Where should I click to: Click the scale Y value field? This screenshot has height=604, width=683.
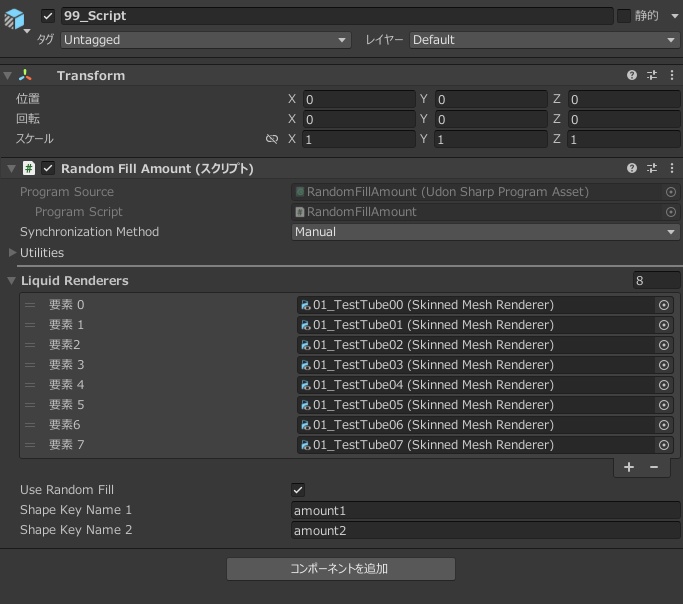click(x=491, y=139)
